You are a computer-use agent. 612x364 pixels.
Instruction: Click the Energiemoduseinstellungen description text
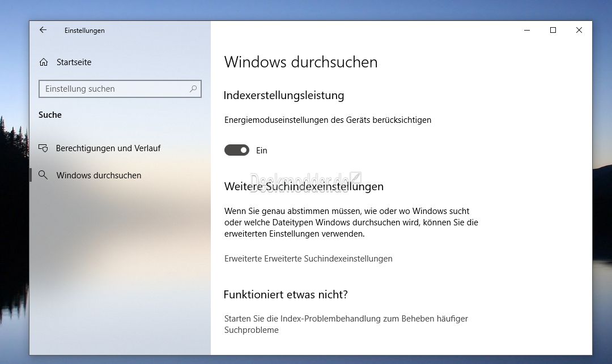[328, 120]
